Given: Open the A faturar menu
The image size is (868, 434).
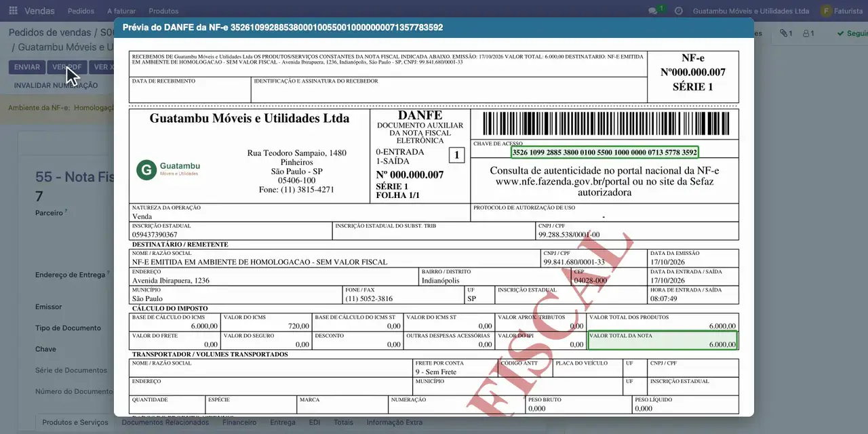Looking at the screenshot, I should click(x=121, y=11).
